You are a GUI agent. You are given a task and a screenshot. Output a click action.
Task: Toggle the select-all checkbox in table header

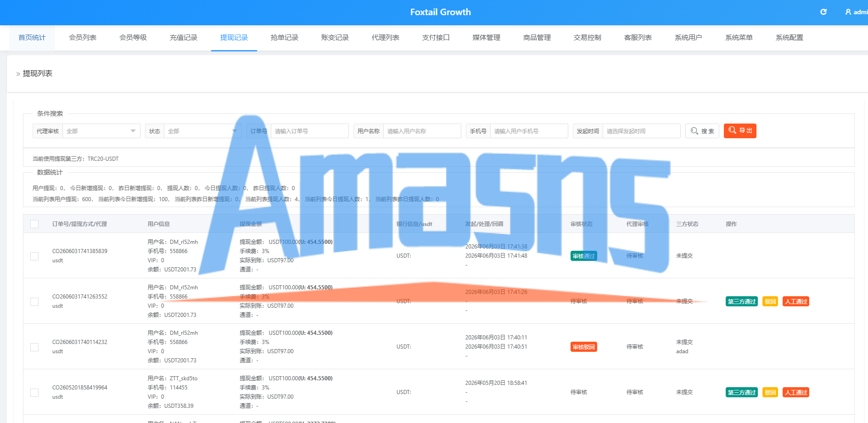tap(34, 224)
